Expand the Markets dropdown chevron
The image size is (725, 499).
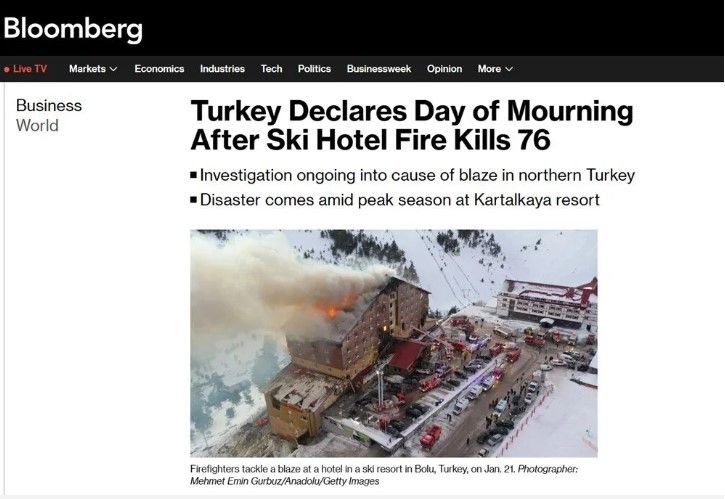pyautogui.click(x=114, y=69)
